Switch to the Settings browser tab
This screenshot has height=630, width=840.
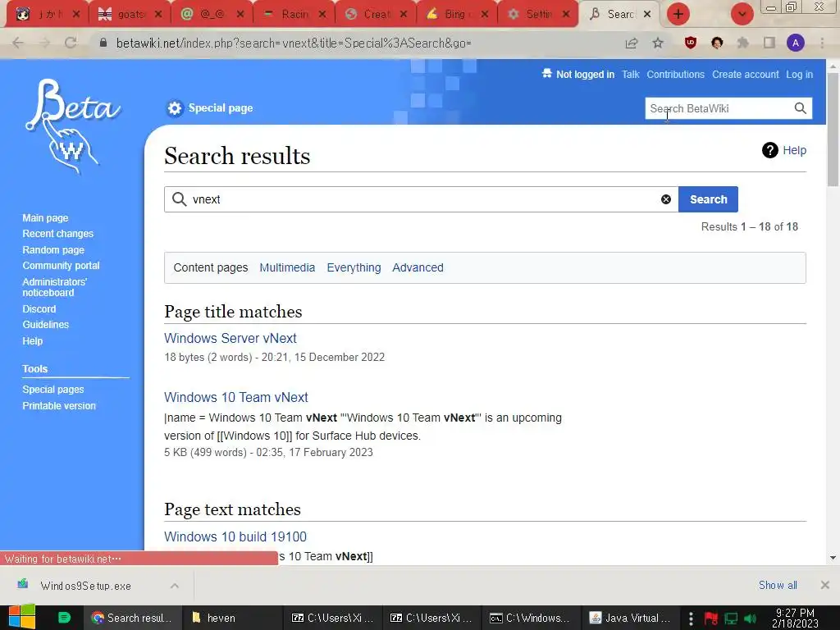click(538, 15)
